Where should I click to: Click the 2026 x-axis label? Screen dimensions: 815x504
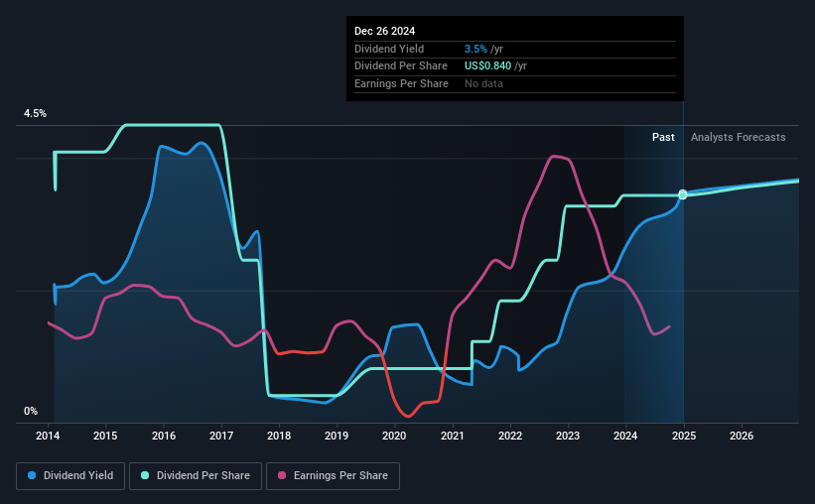742,436
